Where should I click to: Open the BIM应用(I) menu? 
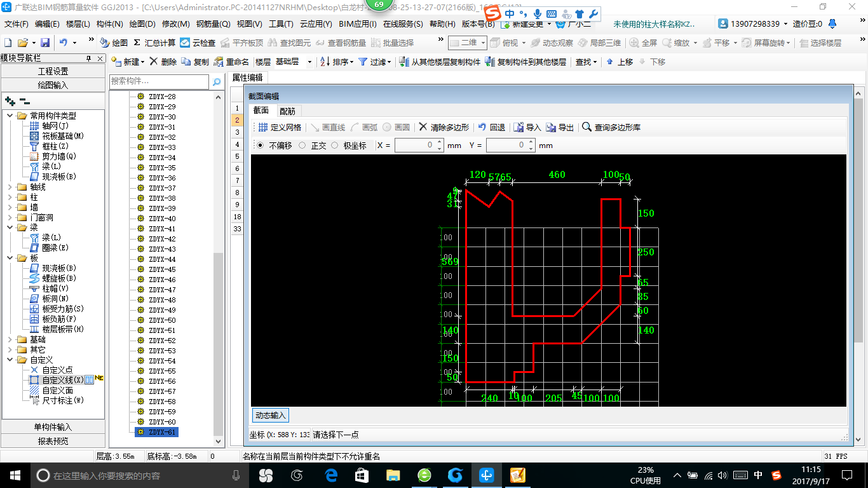click(x=358, y=24)
